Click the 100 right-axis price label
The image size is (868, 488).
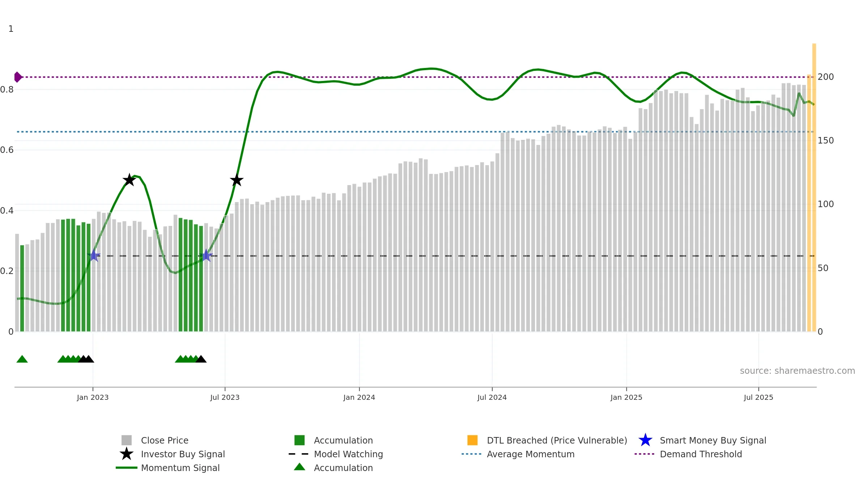pos(826,204)
